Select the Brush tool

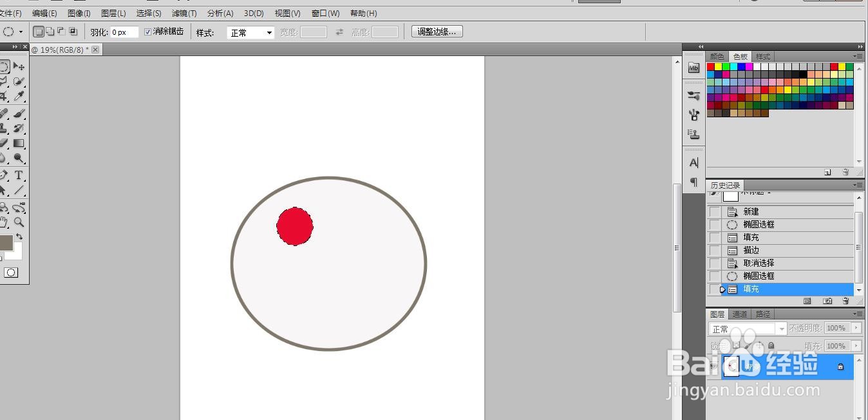point(19,113)
